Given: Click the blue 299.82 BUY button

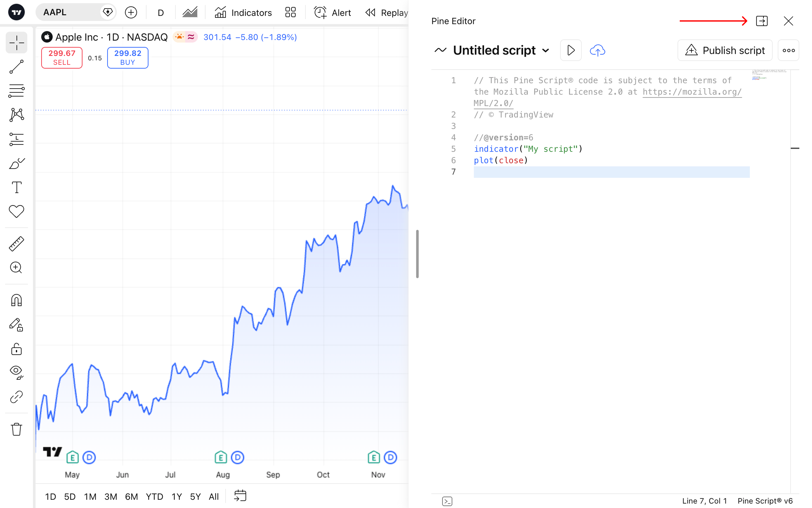Looking at the screenshot, I should [x=128, y=58].
